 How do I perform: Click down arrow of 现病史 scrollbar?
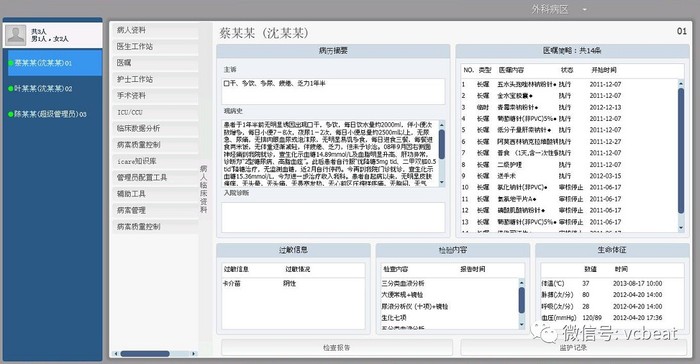tap(442, 182)
